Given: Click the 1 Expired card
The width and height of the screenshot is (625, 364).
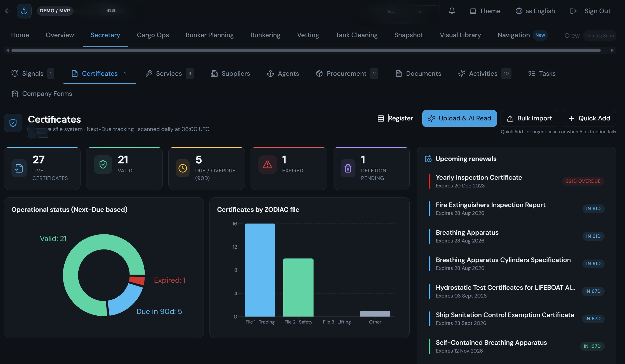Looking at the screenshot, I should pos(289,168).
